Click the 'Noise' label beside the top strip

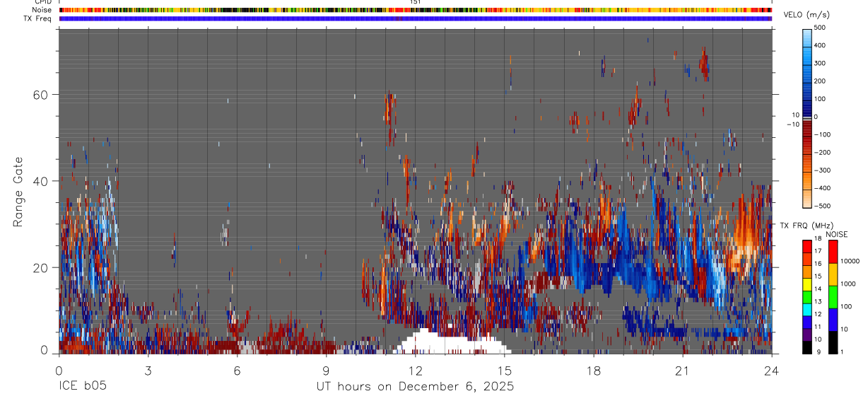[42, 10]
